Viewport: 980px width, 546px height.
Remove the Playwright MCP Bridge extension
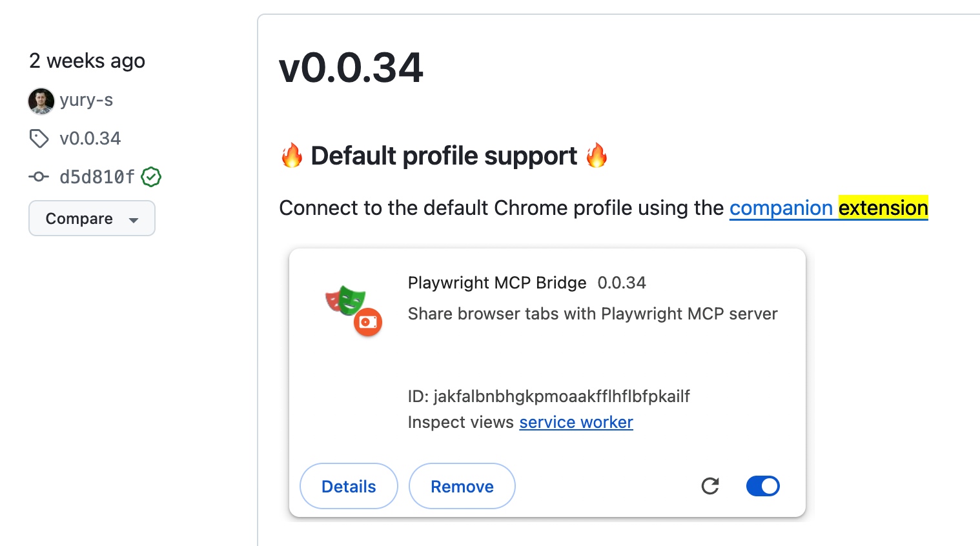pos(462,486)
